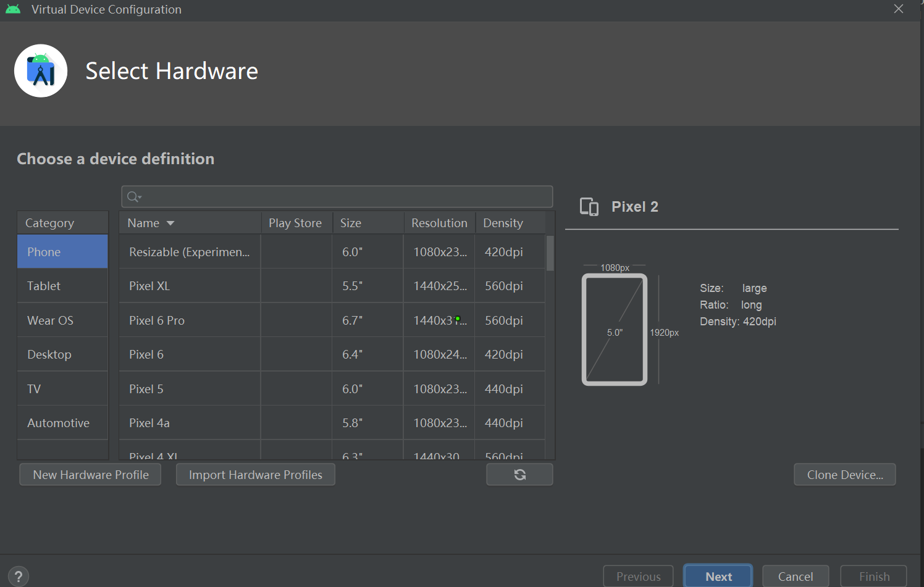Click the Android icon in title bar
924x587 pixels.
(13, 9)
